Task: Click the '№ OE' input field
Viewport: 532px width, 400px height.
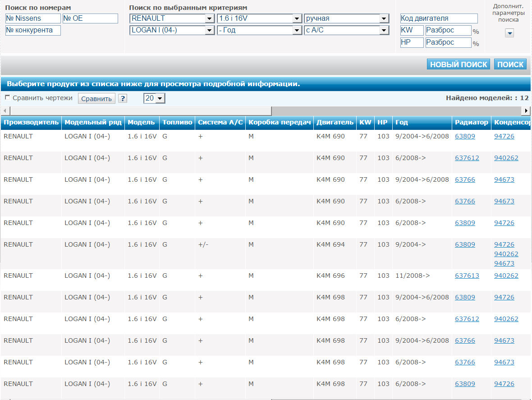Action: [90, 18]
